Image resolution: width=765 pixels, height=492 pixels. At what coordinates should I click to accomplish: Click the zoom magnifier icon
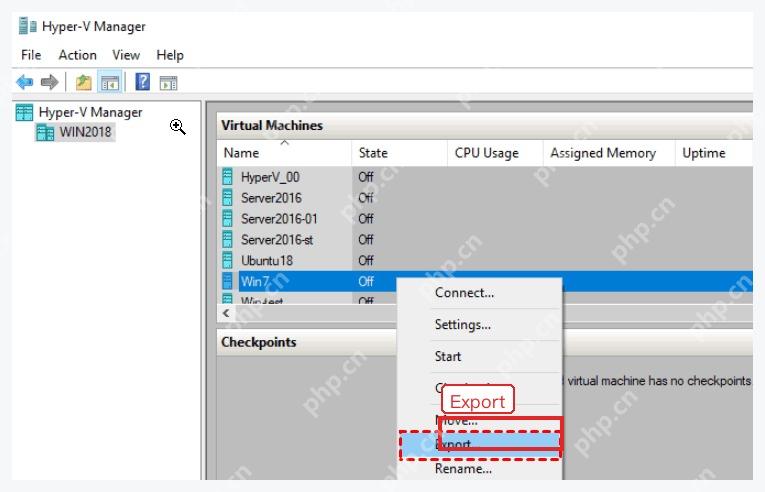point(178,127)
